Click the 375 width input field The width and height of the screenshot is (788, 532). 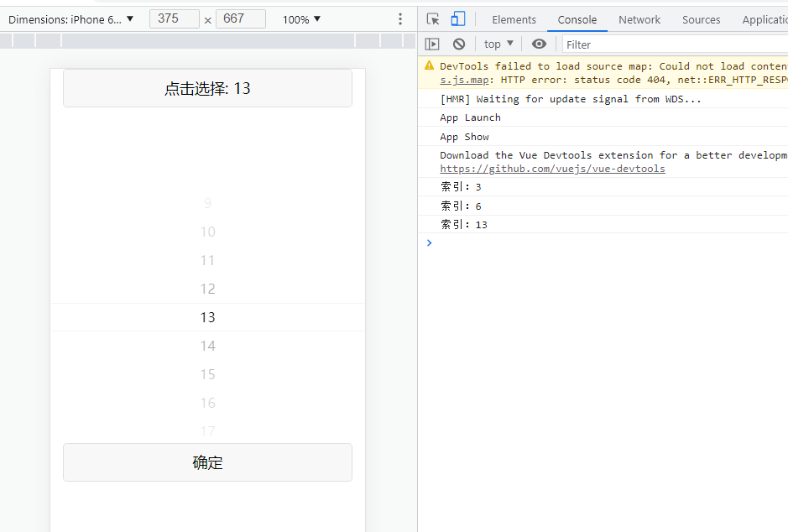[x=174, y=18]
